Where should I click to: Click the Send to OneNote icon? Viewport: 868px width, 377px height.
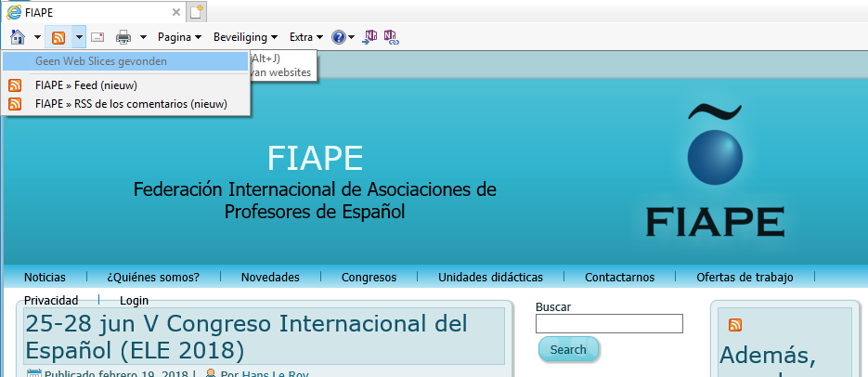click(370, 37)
